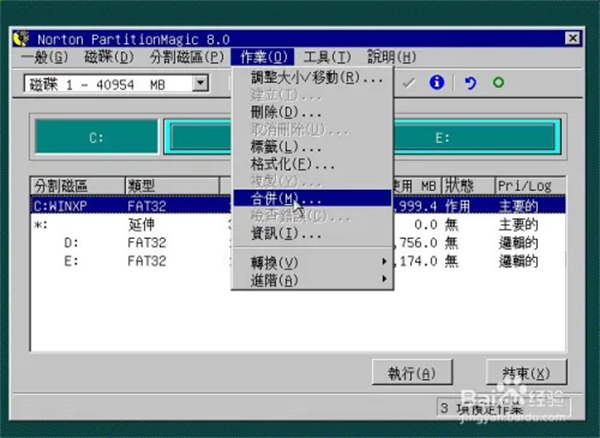Expand the 轉換(V) submenu
Viewport: 600px width, 438px height.
pyautogui.click(x=313, y=262)
